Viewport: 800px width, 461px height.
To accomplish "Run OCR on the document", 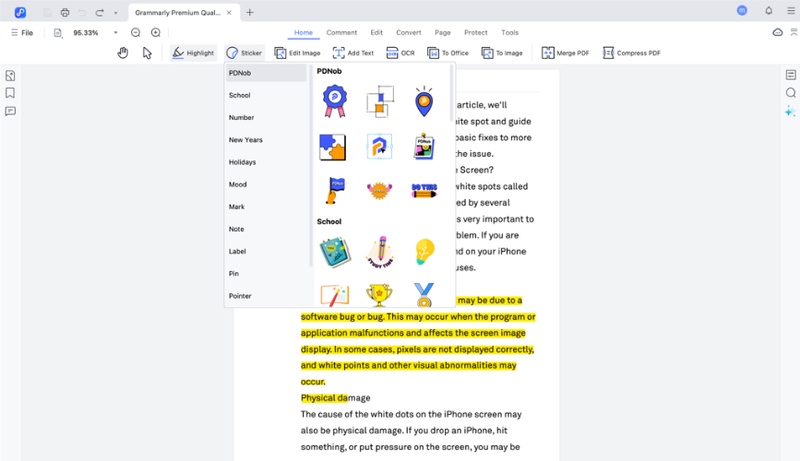I will pyautogui.click(x=401, y=53).
